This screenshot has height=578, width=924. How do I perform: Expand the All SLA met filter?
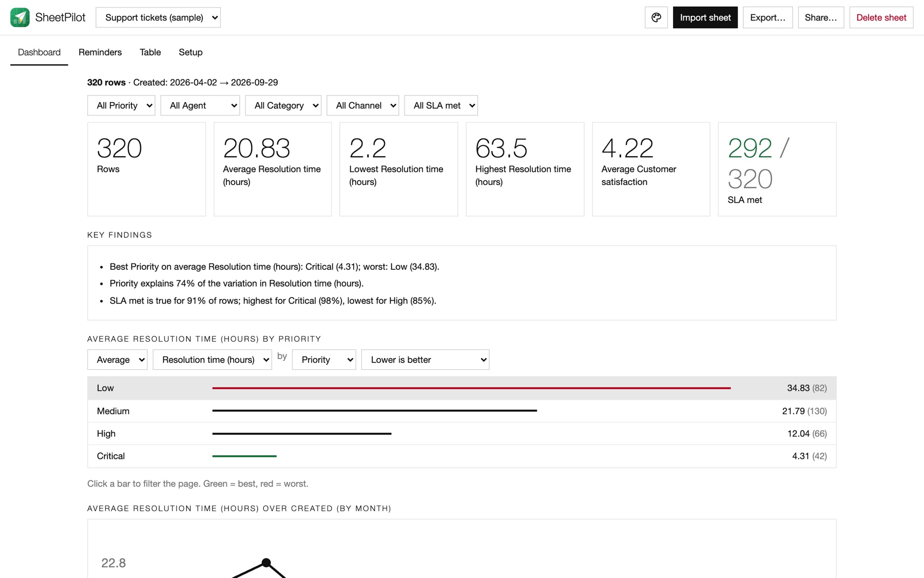441,105
